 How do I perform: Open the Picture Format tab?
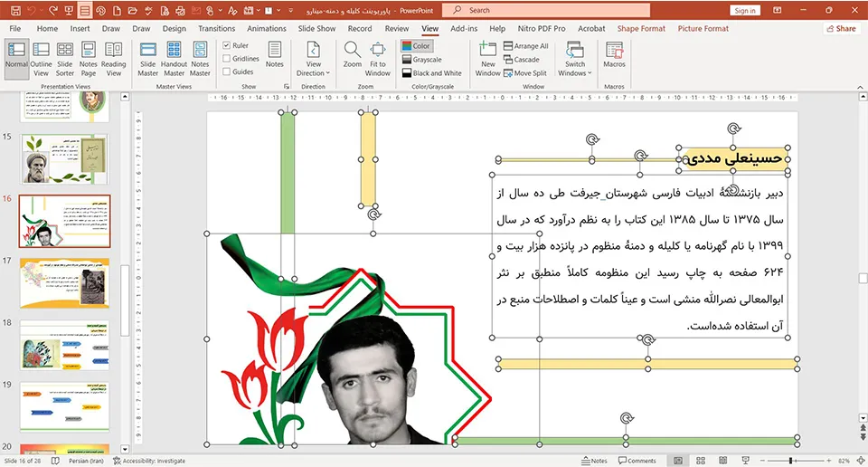point(703,28)
